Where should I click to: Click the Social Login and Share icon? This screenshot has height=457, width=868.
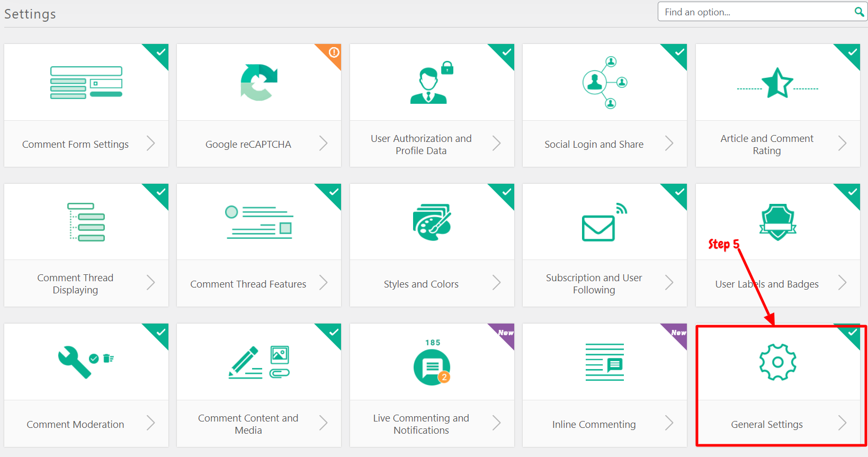tap(605, 82)
